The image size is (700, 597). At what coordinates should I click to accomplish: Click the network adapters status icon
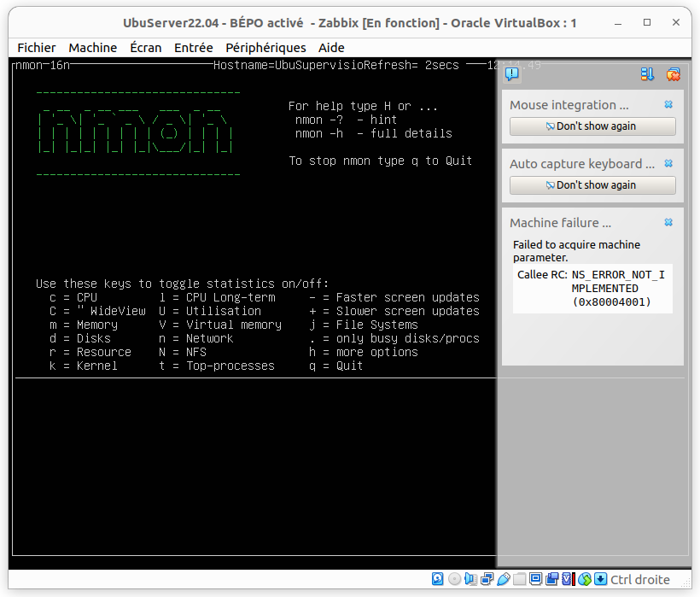[487, 579]
